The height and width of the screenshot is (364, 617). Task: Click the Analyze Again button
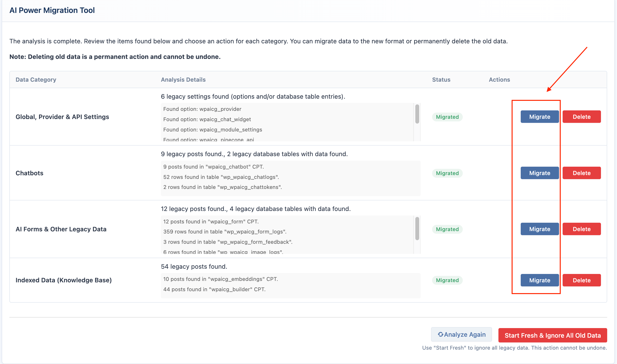[462, 335]
